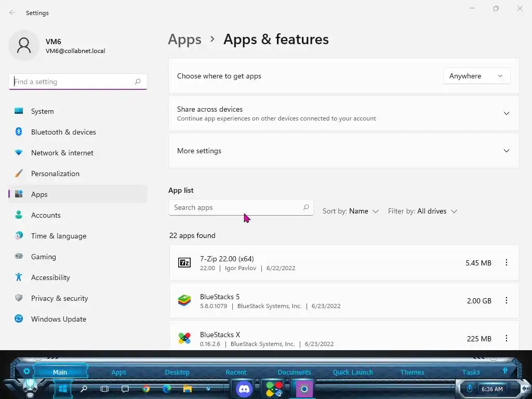Open System settings category
This screenshot has width=532, height=399.
tap(78, 111)
